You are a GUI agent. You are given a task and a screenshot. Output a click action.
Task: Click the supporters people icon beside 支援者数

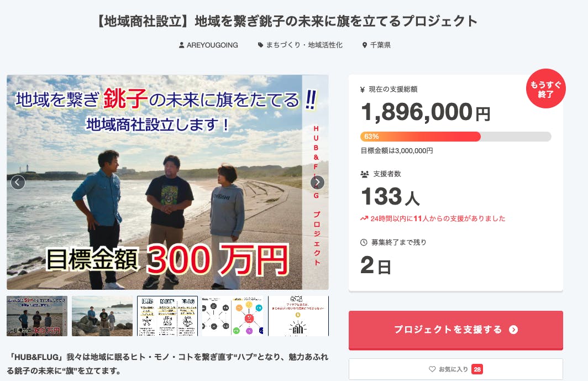(364, 174)
